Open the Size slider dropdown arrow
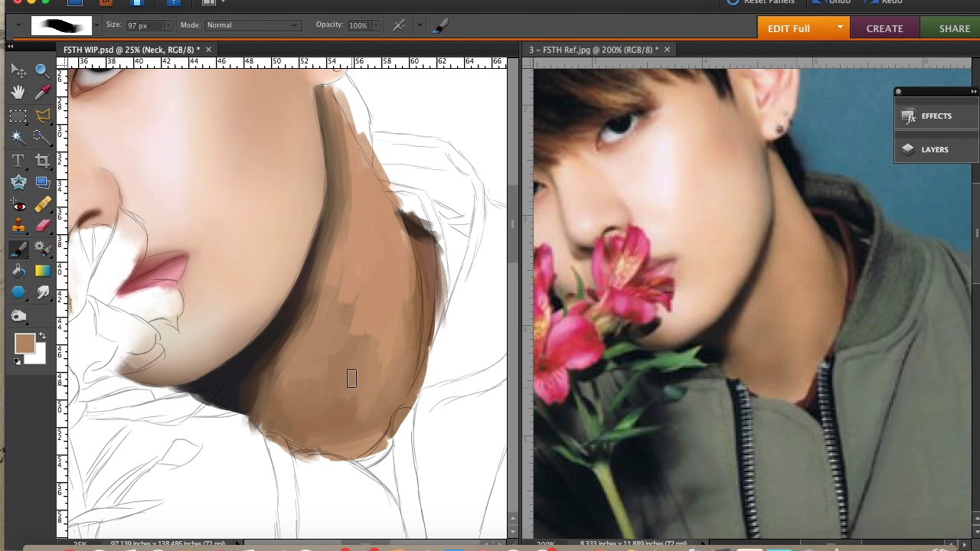Screen dimensions: 980x551 (168, 25)
